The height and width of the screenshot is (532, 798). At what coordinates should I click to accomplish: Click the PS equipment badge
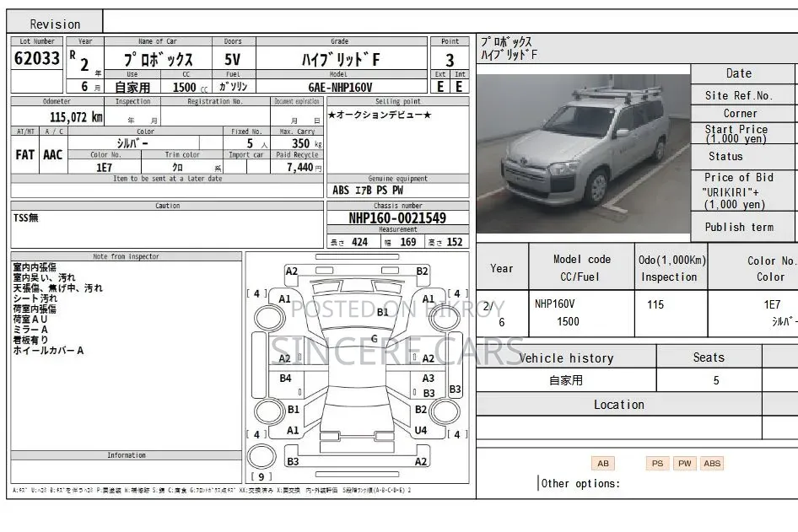pos(657,464)
